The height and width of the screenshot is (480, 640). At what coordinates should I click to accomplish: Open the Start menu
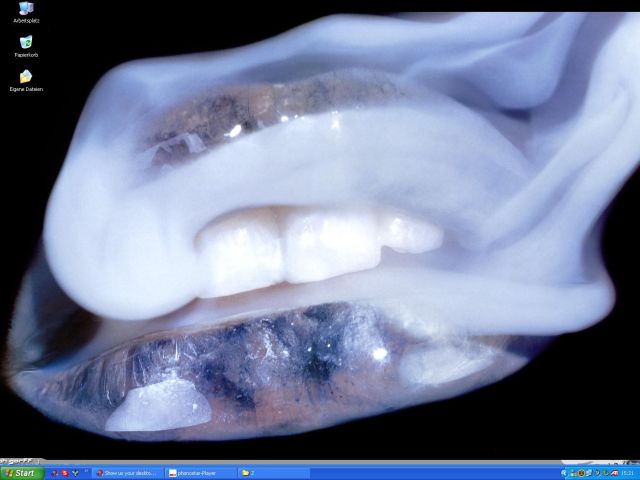pyautogui.click(x=22, y=473)
